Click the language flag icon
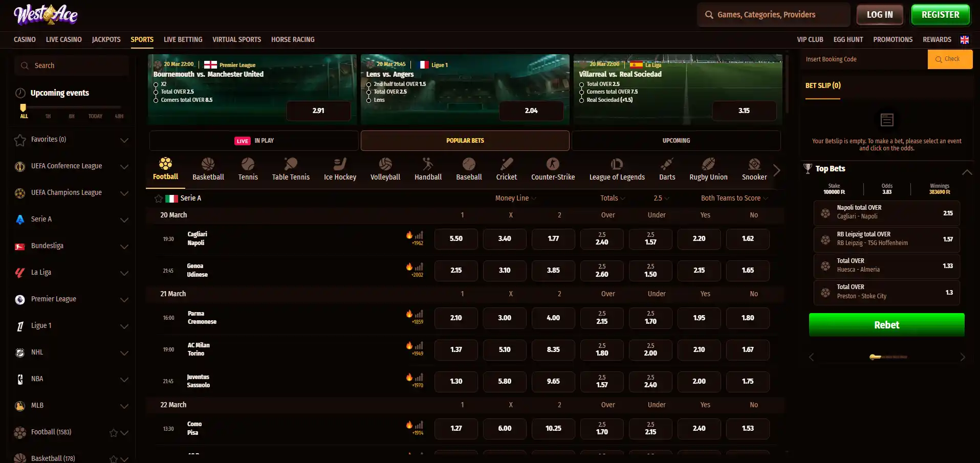Screen dimensions: 980x463 (965, 39)
